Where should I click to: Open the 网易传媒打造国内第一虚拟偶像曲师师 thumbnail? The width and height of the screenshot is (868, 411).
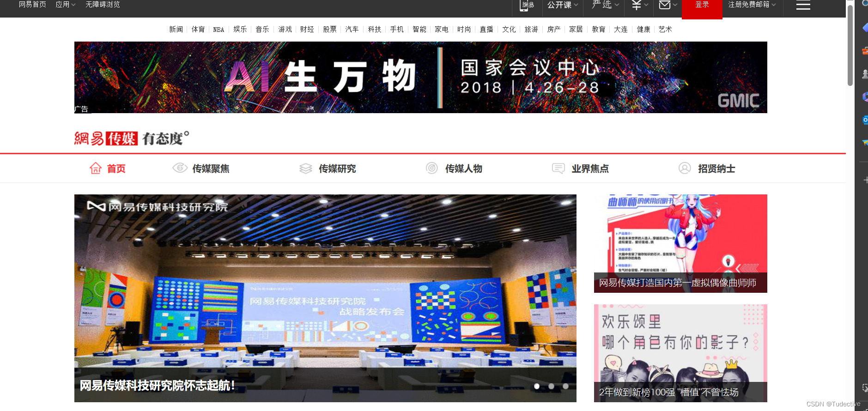coord(680,243)
